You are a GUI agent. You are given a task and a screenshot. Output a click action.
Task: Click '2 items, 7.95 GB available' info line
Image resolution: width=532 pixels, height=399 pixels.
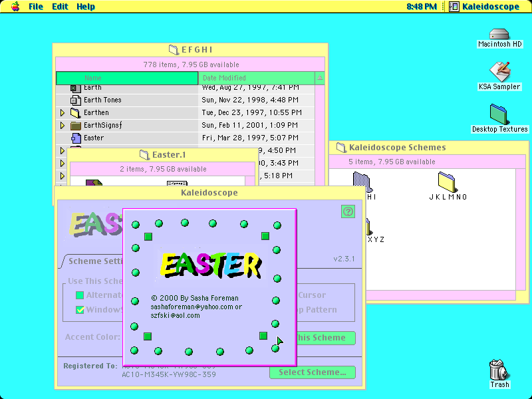point(163,169)
